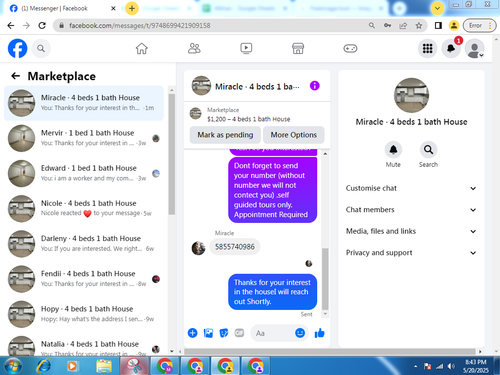The width and height of the screenshot is (500, 375).
Task: Close the Messenger Facebook tab
Action: pos(113,8)
